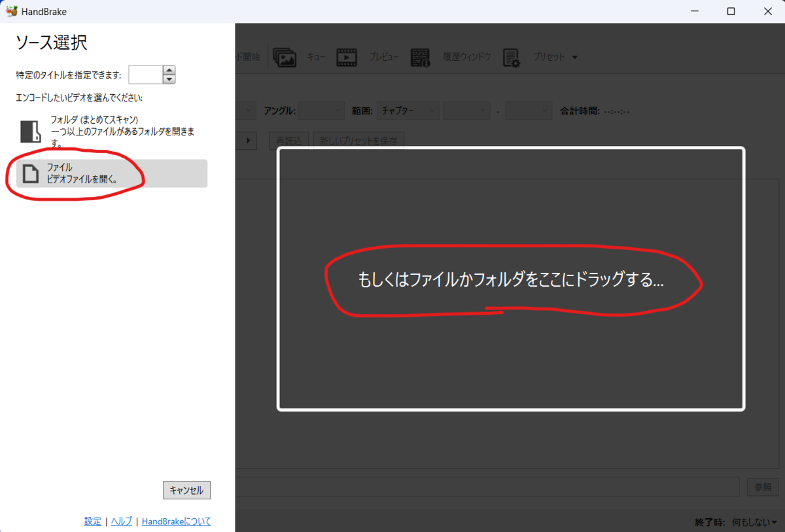Click the 履歴ウィンドウ toolbar label
This screenshot has width=785, height=532.
tap(466, 57)
